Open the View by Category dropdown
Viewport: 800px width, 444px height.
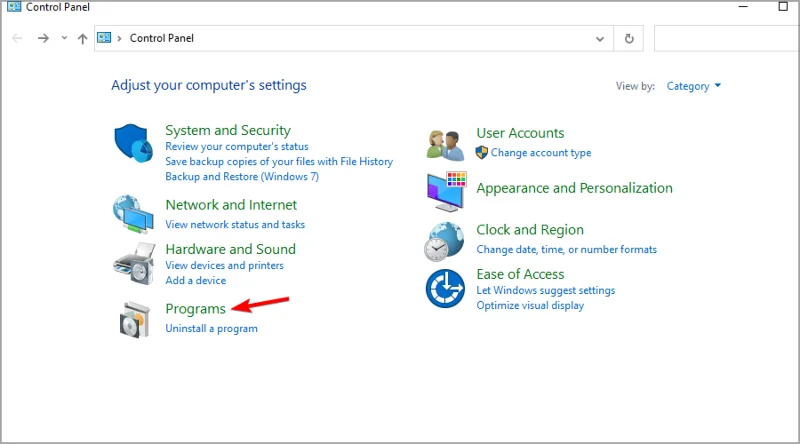693,86
